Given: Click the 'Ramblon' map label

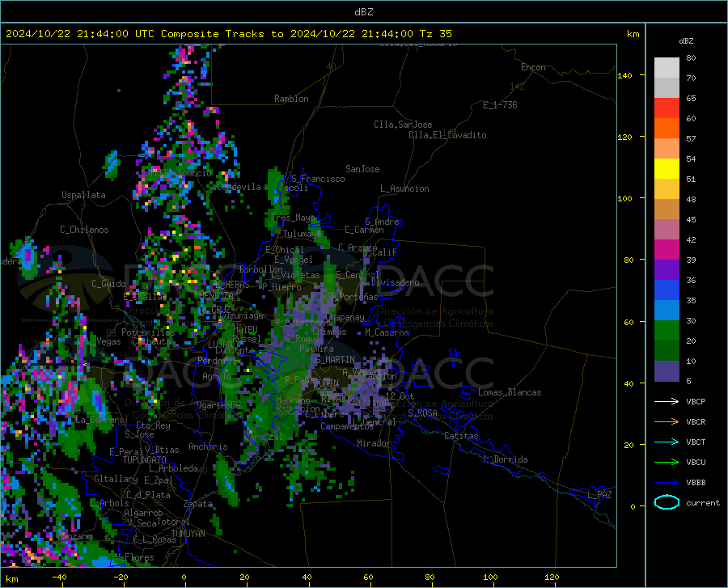Looking at the screenshot, I should (x=291, y=99).
